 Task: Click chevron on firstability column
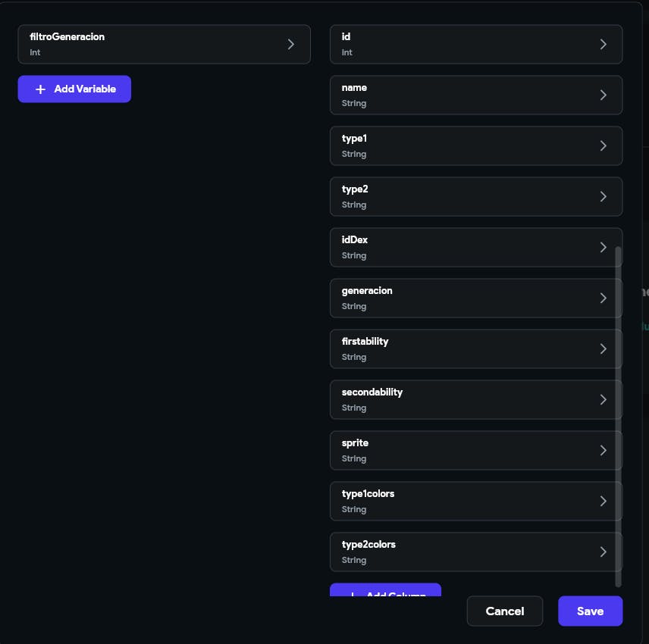click(x=604, y=349)
